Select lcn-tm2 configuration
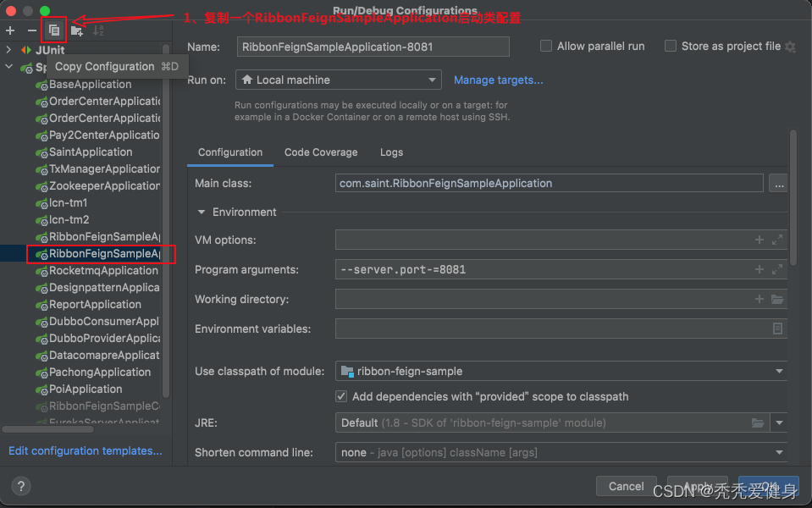This screenshot has width=812, height=508. tap(62, 220)
